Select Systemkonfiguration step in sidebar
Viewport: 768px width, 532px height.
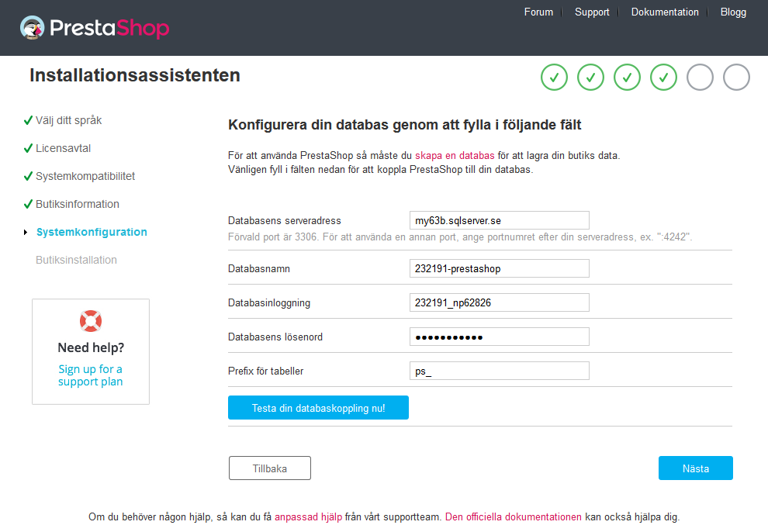tap(92, 232)
